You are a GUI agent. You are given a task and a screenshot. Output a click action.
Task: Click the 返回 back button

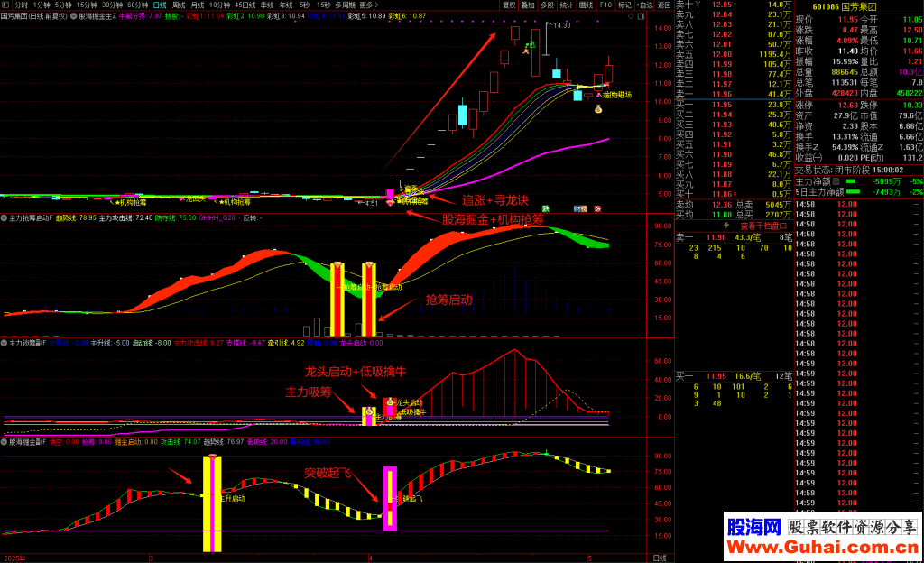point(664,5)
